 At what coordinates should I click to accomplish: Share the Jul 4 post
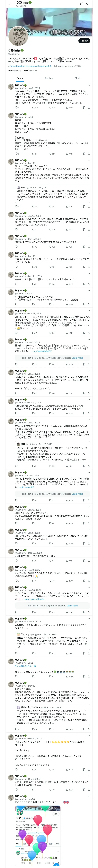[89, 154]
